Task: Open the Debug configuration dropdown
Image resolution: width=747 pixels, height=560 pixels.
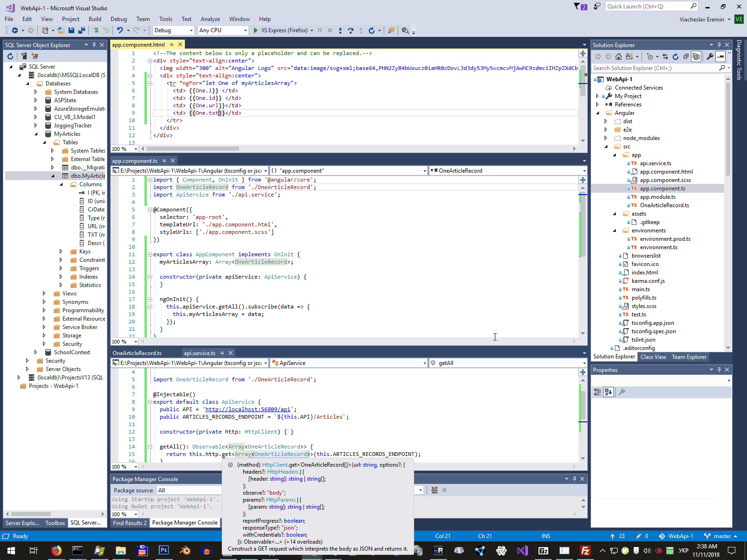Action: [173, 30]
